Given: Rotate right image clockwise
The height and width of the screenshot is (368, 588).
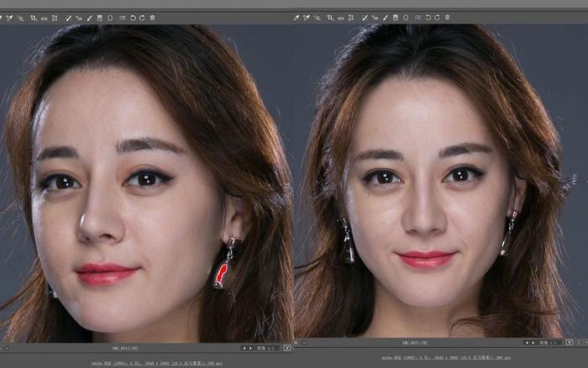Looking at the screenshot, I should click(438, 17).
